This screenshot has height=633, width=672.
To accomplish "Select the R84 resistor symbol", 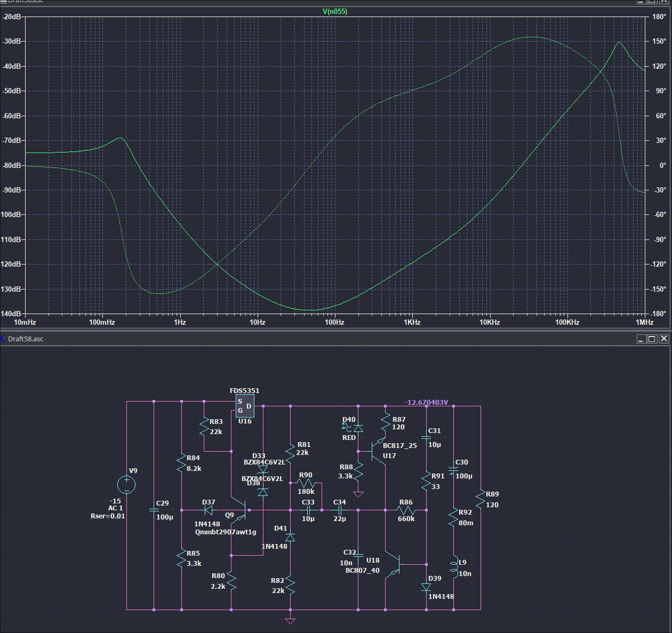I will [x=182, y=462].
